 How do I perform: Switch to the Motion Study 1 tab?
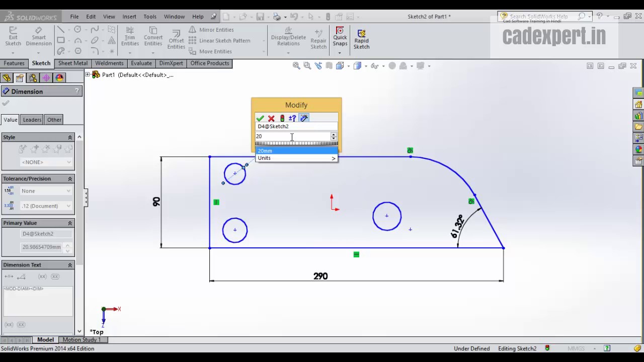pos(82,340)
